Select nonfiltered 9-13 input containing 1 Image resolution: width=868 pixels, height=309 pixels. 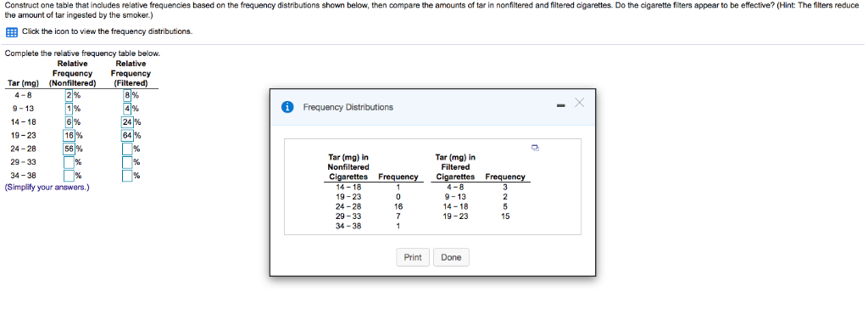coord(70,108)
